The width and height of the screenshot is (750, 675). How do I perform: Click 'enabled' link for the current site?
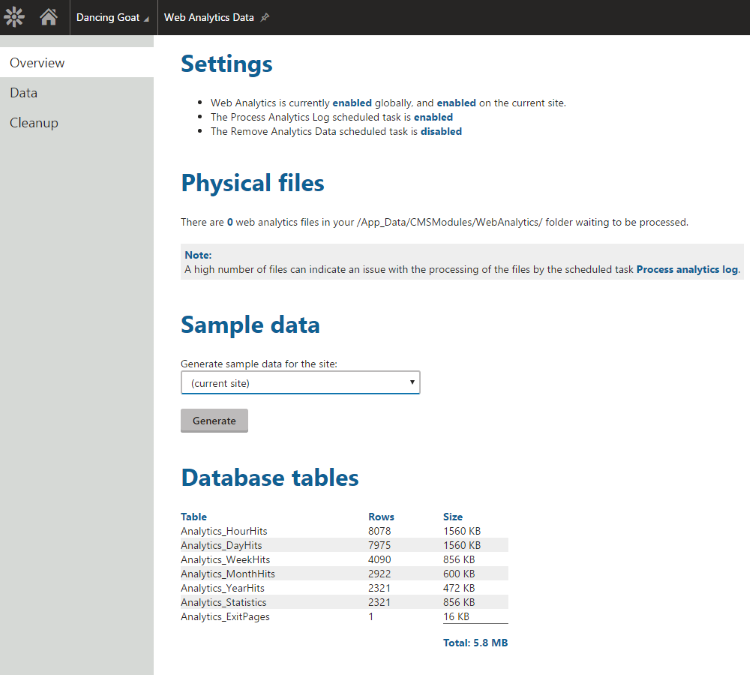(x=455, y=103)
